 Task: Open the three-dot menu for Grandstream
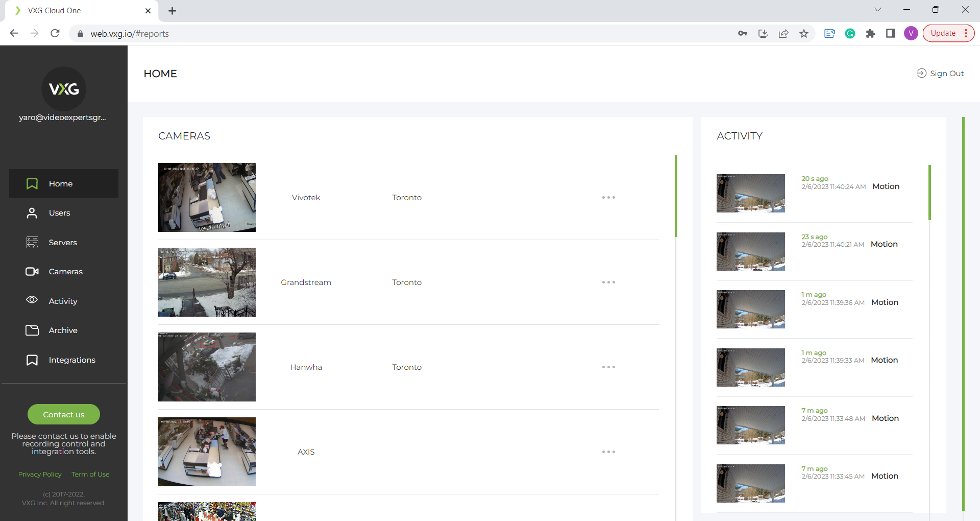(608, 282)
